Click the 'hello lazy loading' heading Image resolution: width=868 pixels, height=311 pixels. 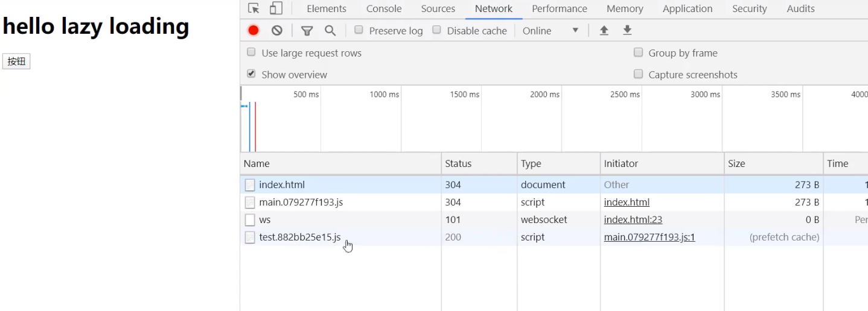coord(96,27)
